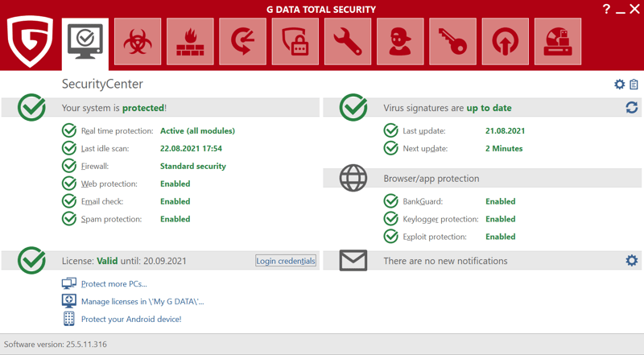Click the Browser/app protection header
Image resolution: width=644 pixels, height=355 pixels.
[431, 179]
